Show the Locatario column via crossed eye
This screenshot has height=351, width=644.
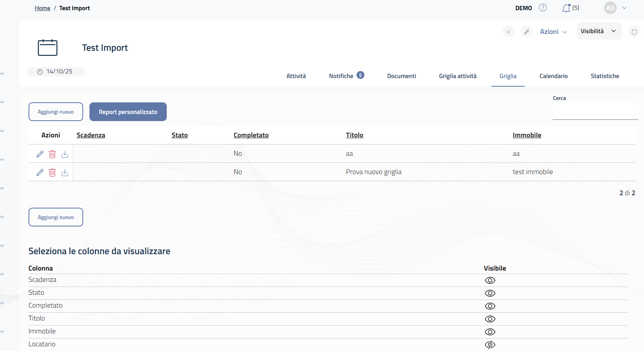[490, 345]
